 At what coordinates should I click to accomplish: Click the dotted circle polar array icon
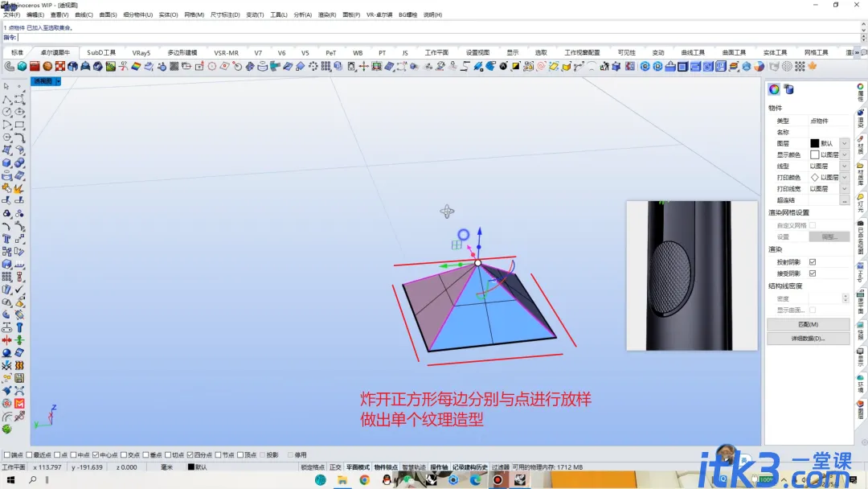[x=313, y=67]
